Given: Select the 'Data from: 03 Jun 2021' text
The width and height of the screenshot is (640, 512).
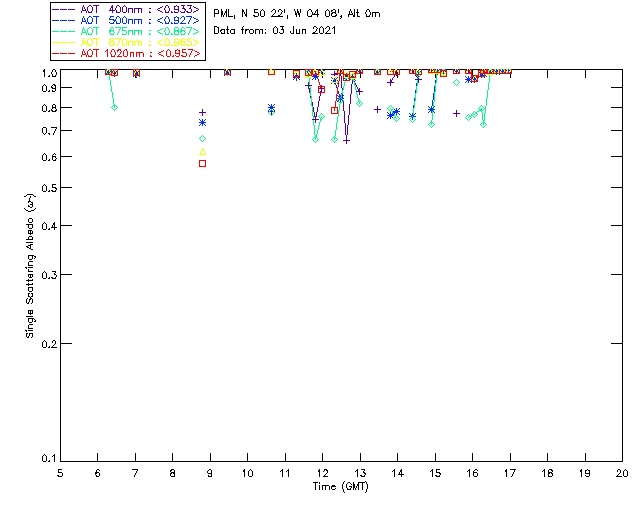Looking at the screenshot, I should click(275, 31).
